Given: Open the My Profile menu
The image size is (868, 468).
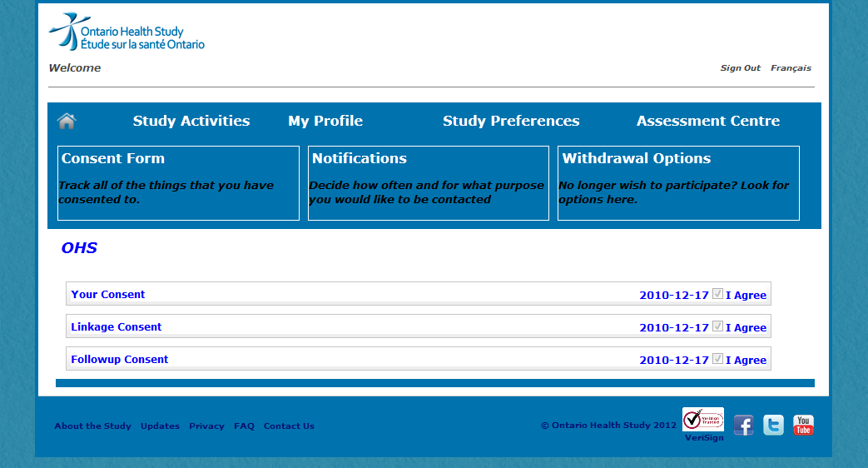Looking at the screenshot, I should click(x=325, y=121).
